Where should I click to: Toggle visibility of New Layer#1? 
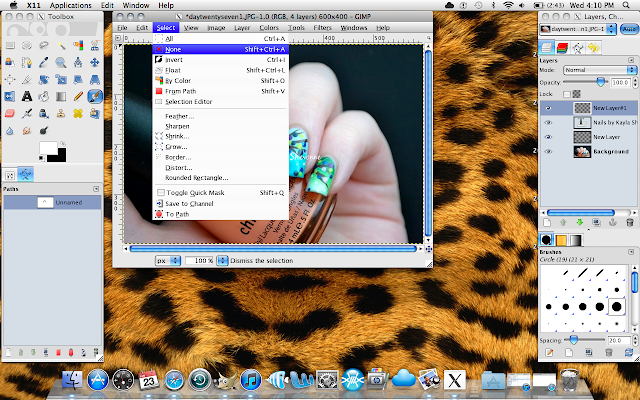point(548,108)
